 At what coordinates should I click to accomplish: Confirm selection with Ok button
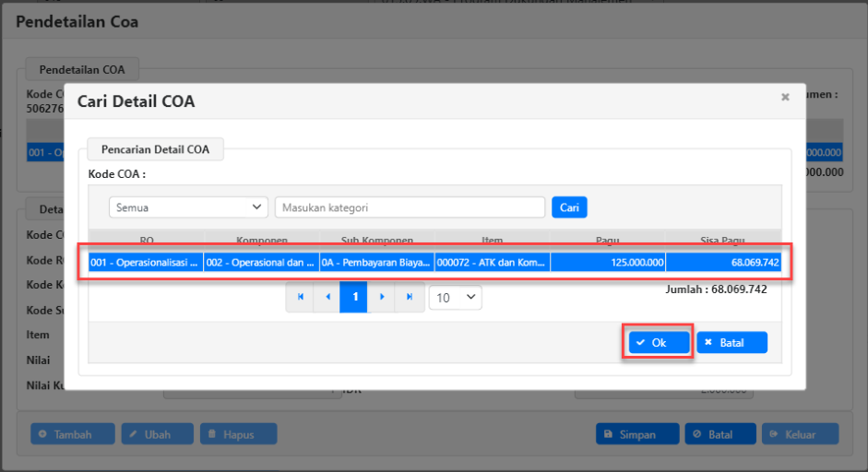click(x=658, y=342)
